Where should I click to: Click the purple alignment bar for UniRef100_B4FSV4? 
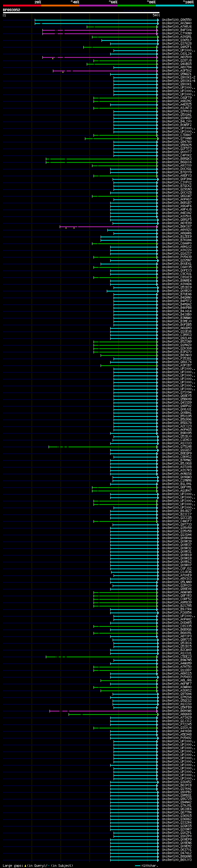100,30
